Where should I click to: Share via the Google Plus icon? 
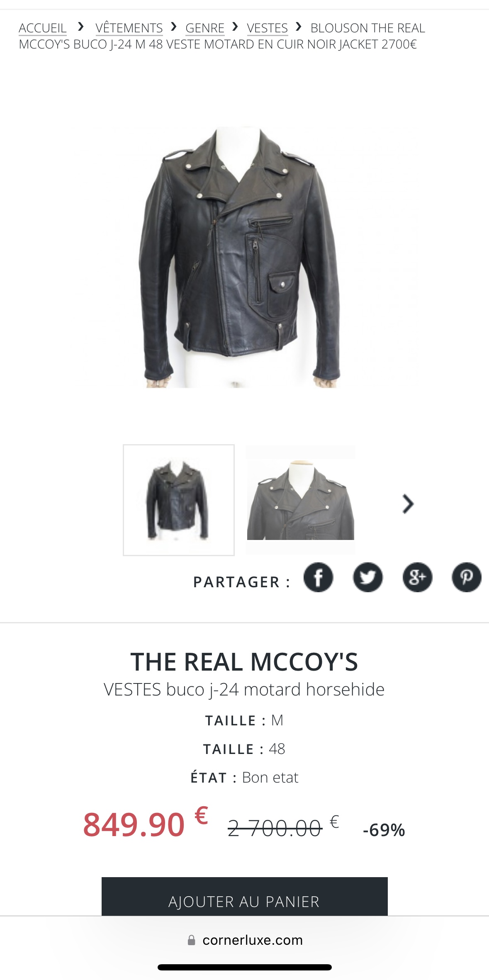[x=417, y=577]
